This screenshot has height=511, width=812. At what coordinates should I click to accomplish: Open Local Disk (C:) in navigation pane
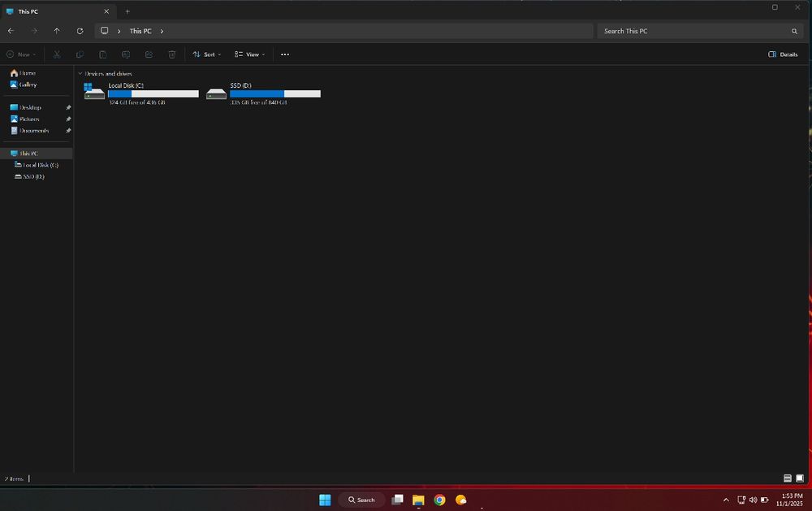pos(37,165)
